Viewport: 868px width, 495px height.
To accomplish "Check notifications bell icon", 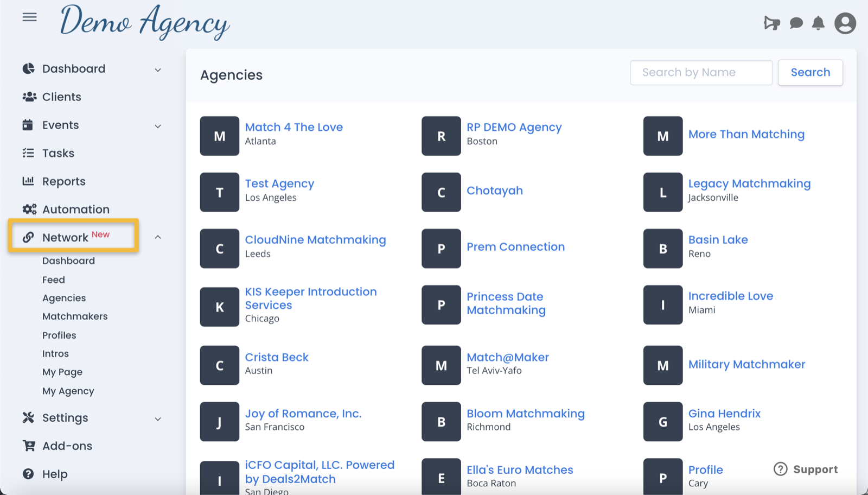I will [819, 23].
